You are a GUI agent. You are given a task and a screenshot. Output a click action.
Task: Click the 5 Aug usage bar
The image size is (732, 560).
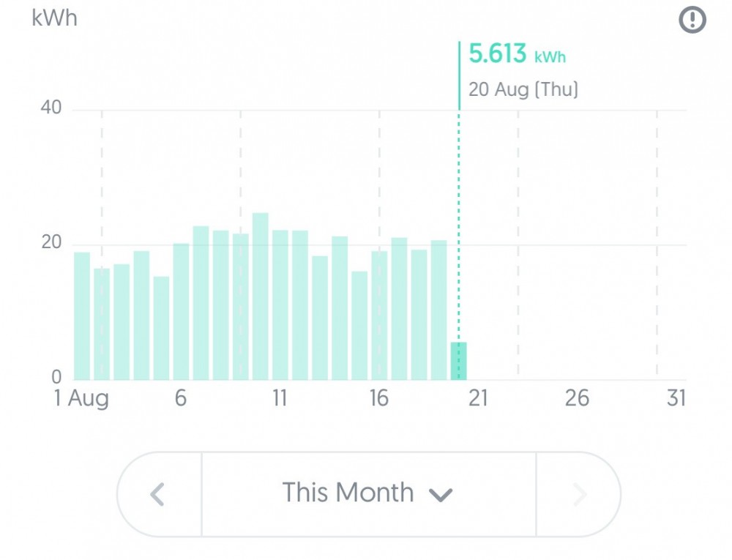161,328
